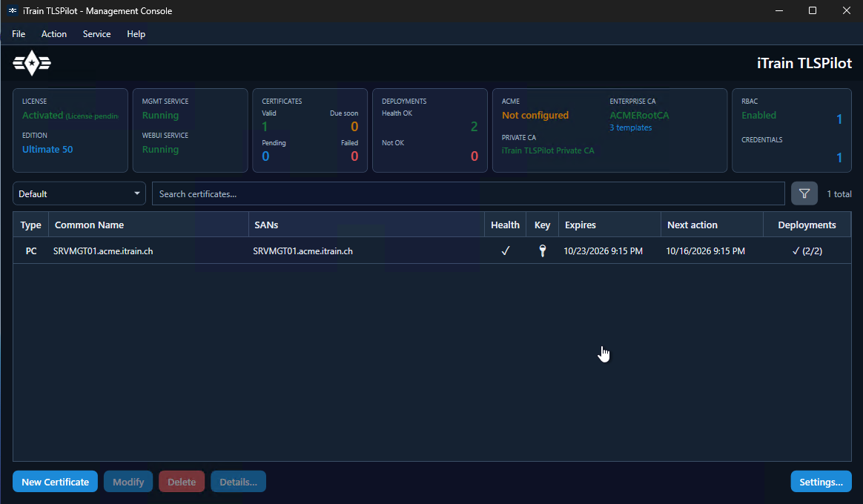Click the ACME Not configured status
The image size is (863, 504).
535,115
